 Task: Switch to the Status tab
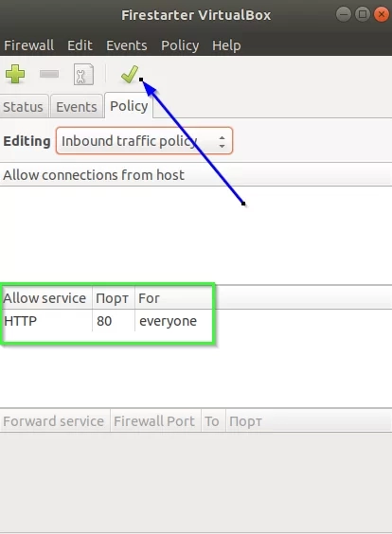[23, 107]
